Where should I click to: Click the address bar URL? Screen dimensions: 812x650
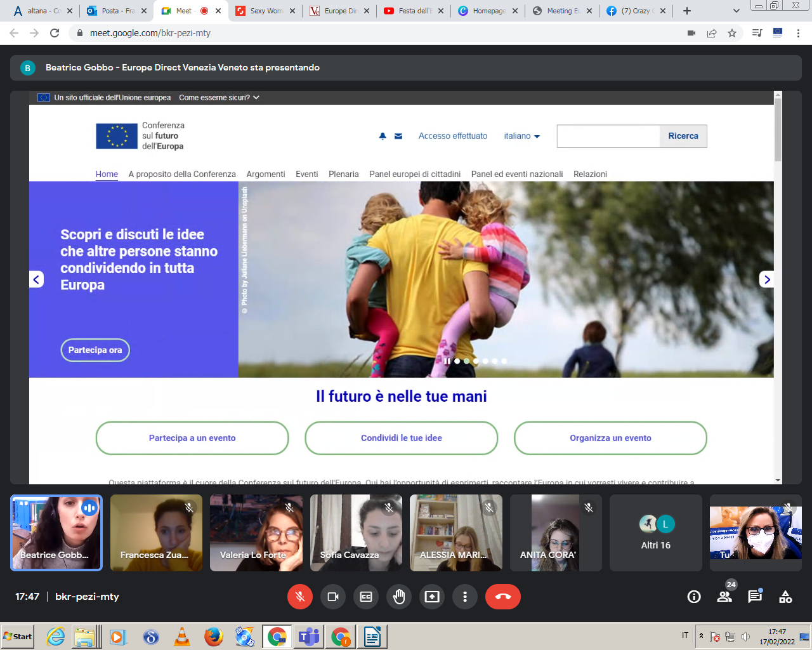[x=150, y=33]
